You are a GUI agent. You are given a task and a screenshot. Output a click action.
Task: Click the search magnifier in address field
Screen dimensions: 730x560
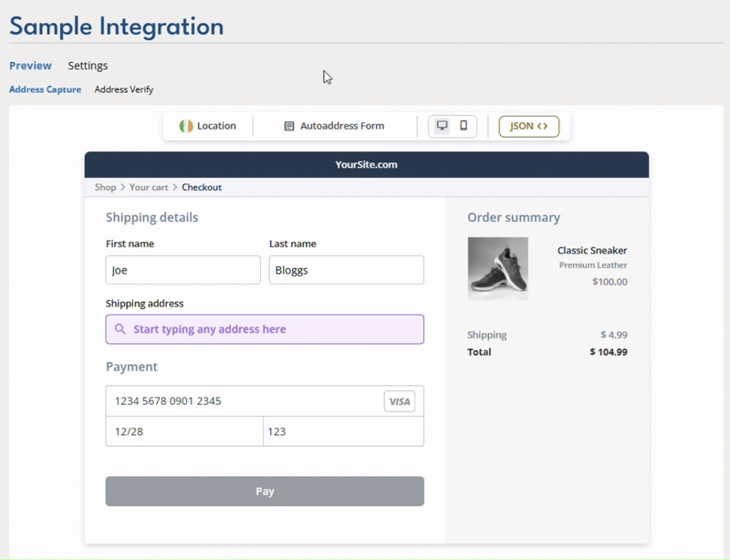[120, 329]
